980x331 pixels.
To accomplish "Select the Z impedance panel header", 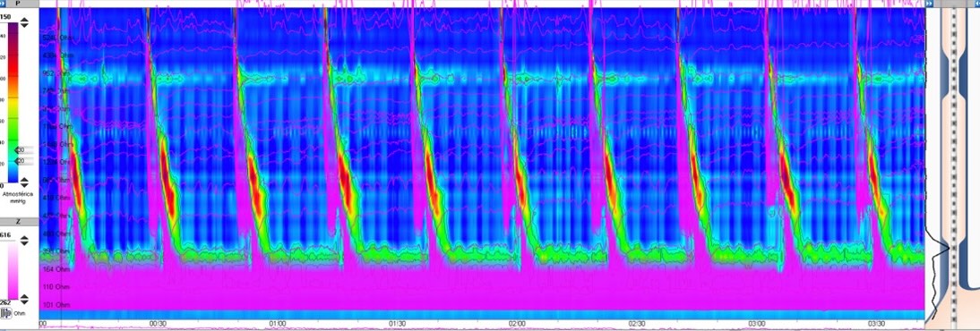I will point(19,223).
